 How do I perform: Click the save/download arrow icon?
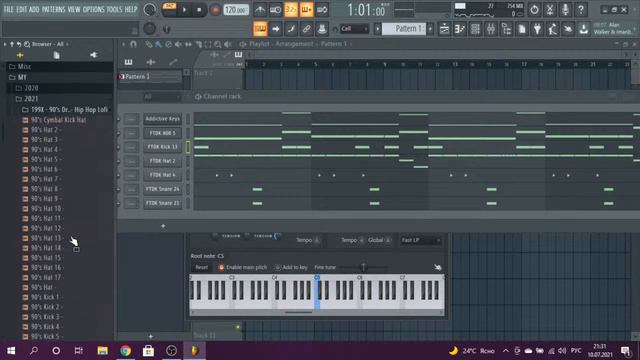(x=584, y=29)
